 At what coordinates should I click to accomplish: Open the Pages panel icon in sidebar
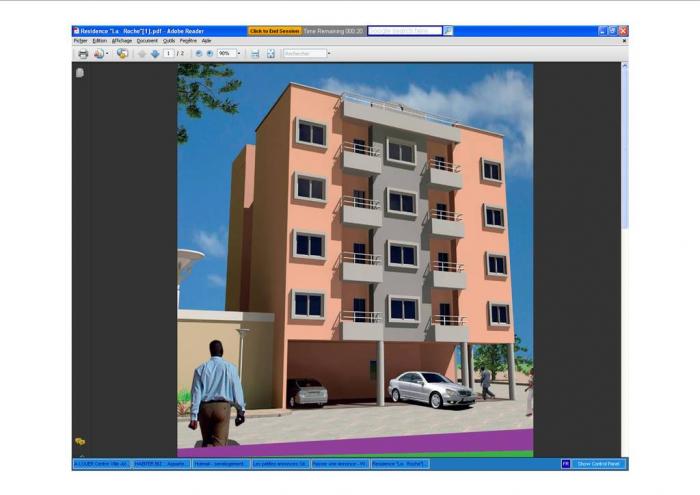[80, 73]
